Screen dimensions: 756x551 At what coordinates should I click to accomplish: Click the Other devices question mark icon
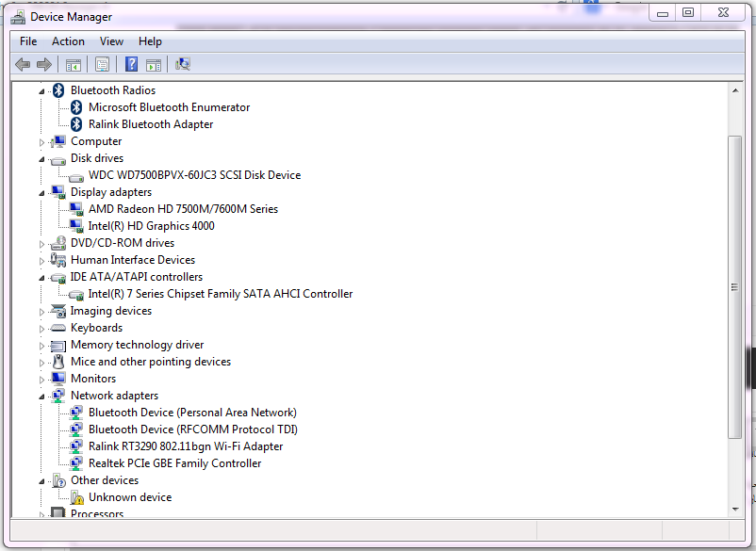(58, 480)
